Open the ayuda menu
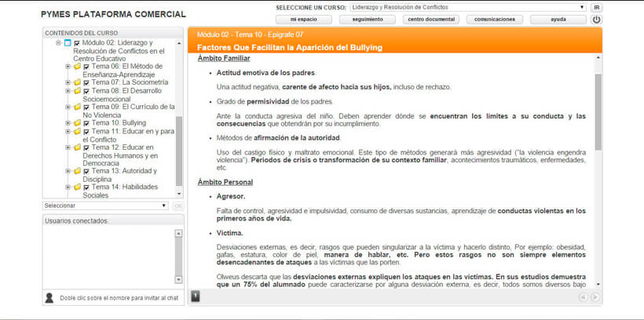This screenshot has width=644, height=320. pos(558,20)
